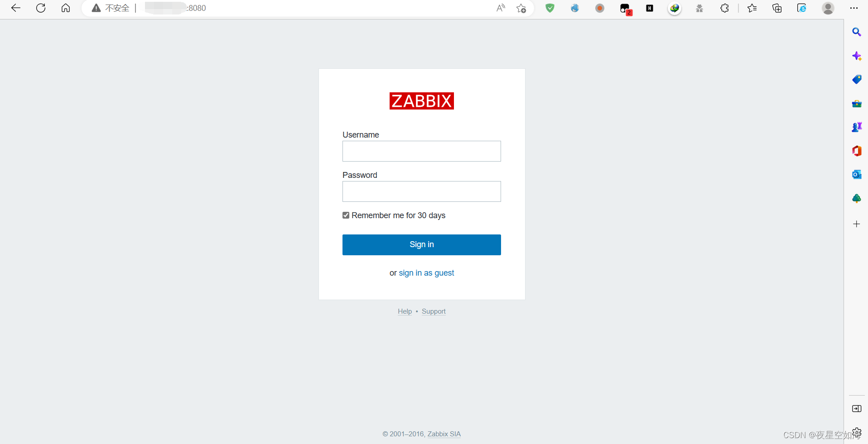Viewport: 868px width, 444px height.
Task: Click the Edge browser essentials icon
Action: point(802,8)
